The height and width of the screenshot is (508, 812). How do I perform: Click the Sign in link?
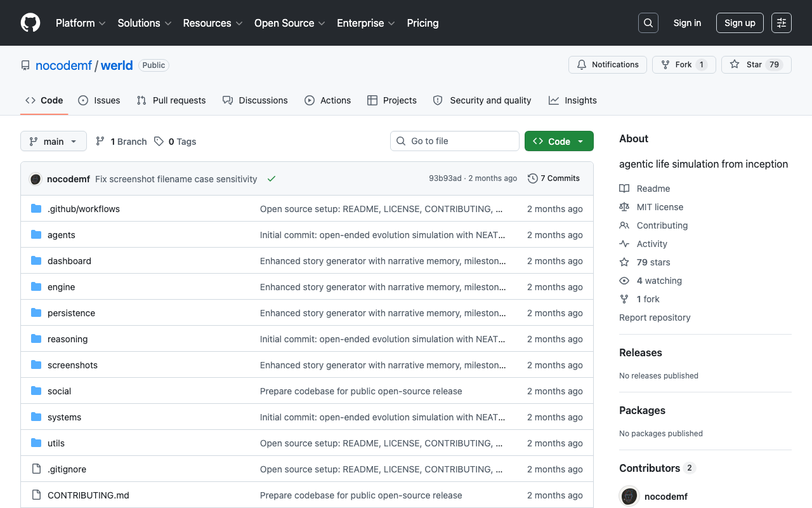click(687, 23)
